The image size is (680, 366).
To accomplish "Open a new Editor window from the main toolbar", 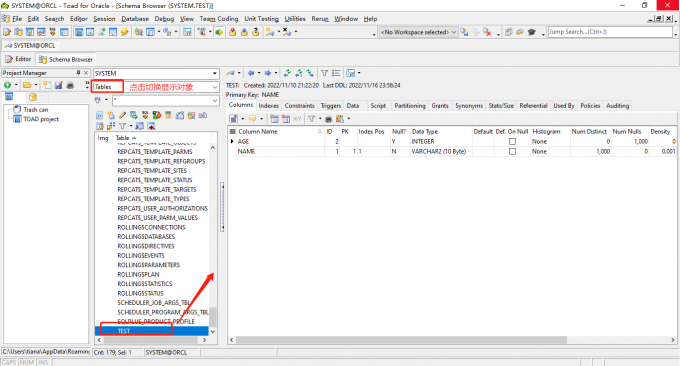I will [7, 32].
